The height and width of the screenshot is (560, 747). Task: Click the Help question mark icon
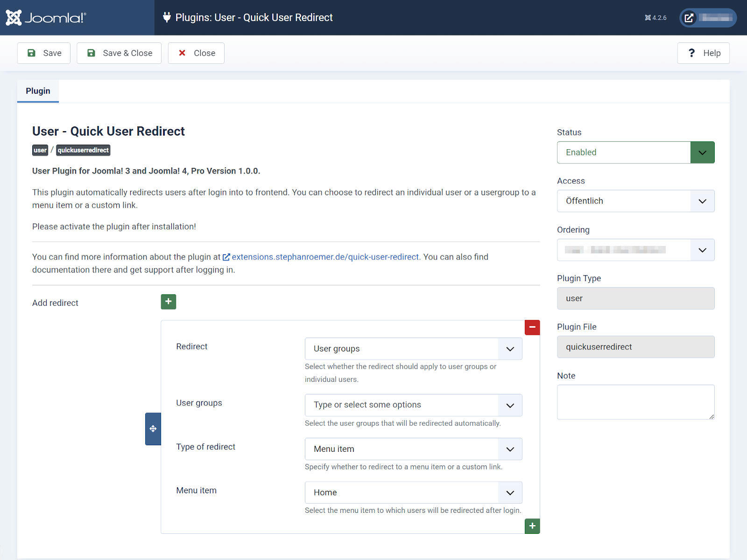[x=692, y=53]
